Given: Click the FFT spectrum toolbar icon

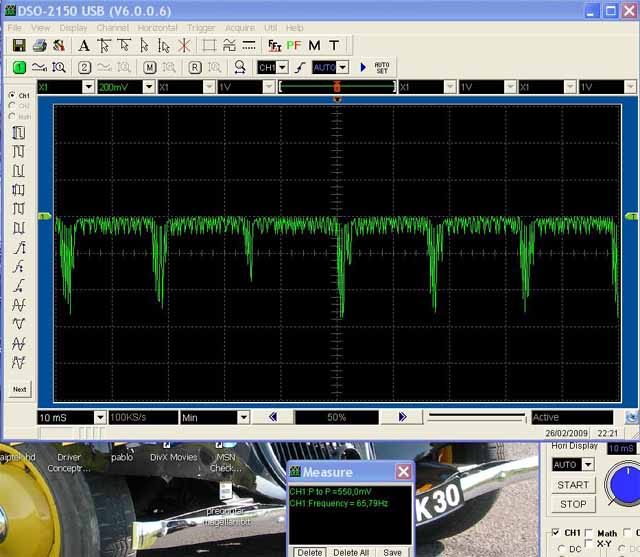Looking at the screenshot, I should [275, 46].
